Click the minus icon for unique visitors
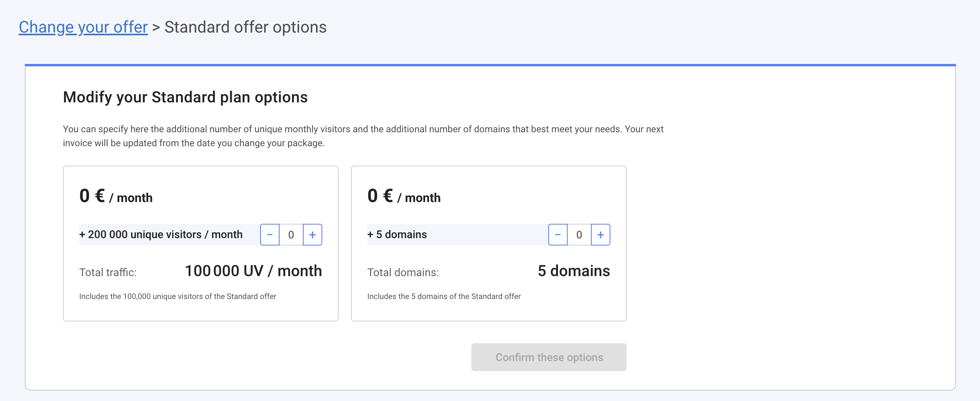The height and width of the screenshot is (401, 980). point(270,235)
